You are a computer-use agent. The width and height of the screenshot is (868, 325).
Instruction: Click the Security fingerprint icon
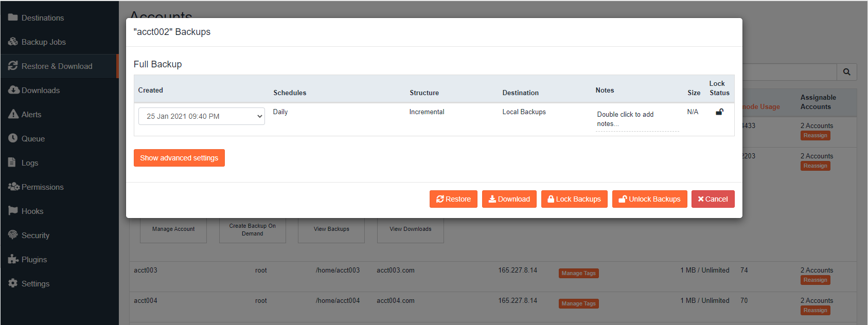point(13,235)
